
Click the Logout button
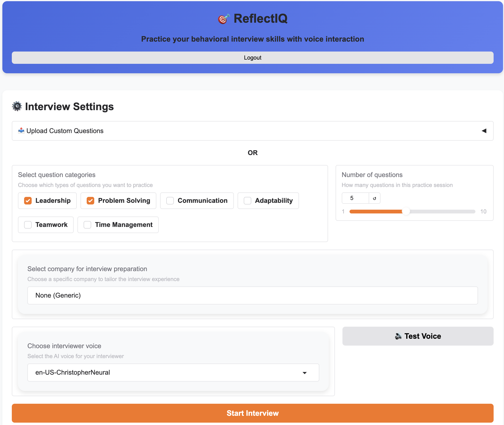252,58
